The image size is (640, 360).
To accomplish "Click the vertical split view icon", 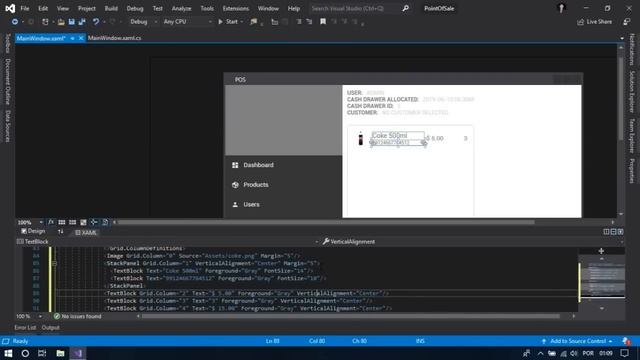I will tap(606, 232).
